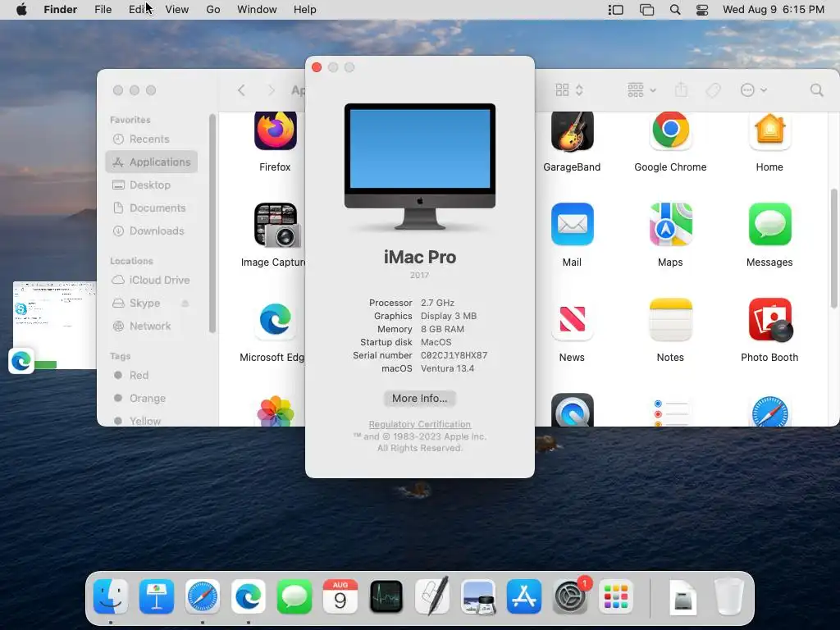Select Desktop in the Finder sidebar
This screenshot has width=840, height=630.
152,185
